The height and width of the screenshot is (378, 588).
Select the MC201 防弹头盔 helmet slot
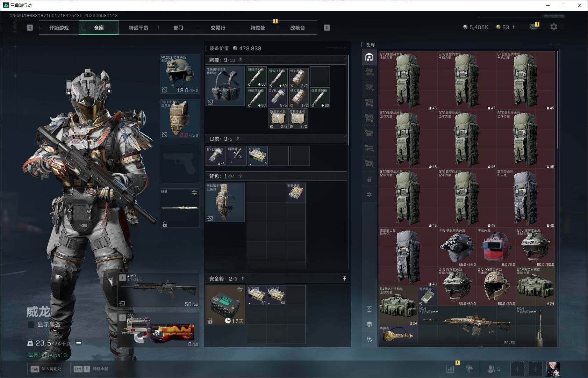[180, 74]
